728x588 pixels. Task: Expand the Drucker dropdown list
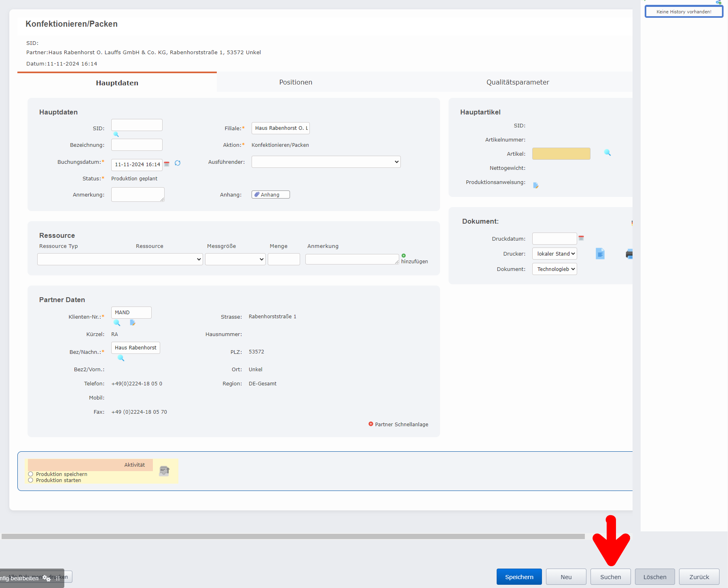click(554, 254)
